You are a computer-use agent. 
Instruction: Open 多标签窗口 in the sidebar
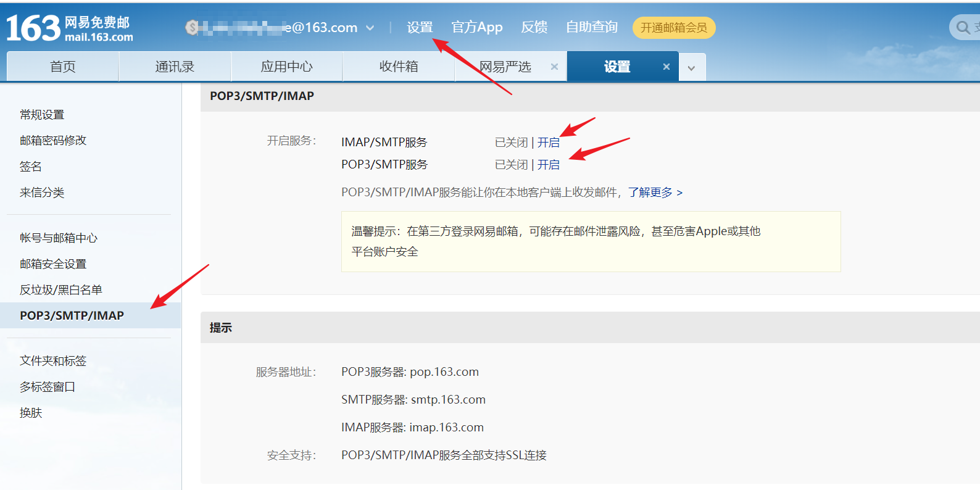pos(48,387)
